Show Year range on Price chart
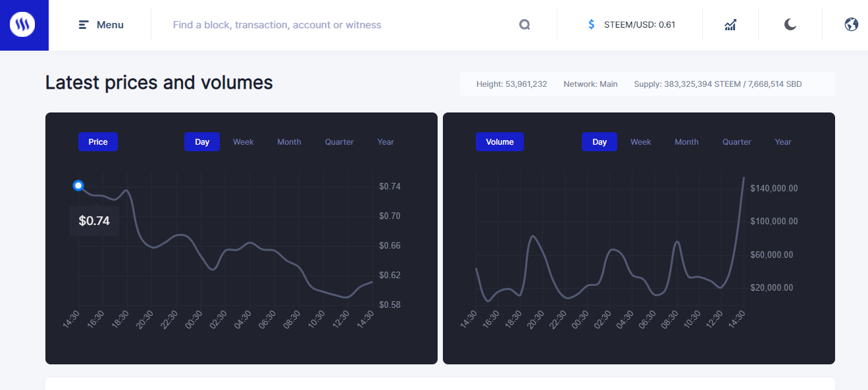The height and width of the screenshot is (390, 868). (x=386, y=142)
